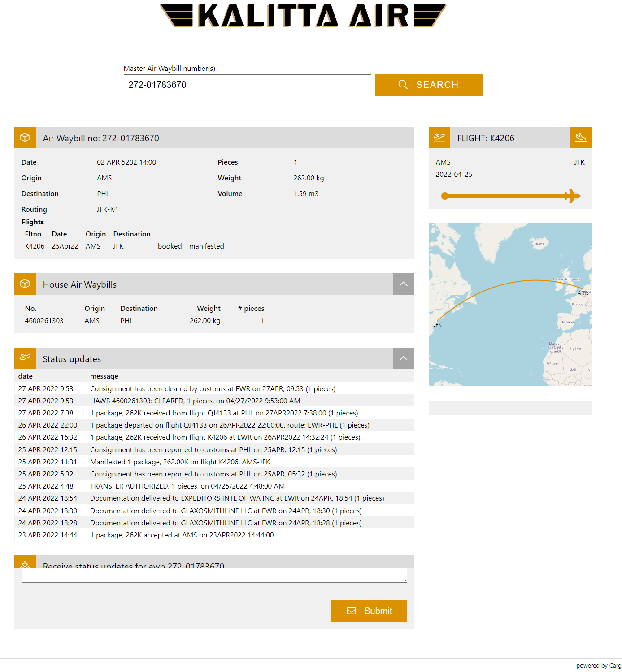This screenshot has width=622, height=672.
Task: Click the email text box above Submit
Action: [214, 576]
